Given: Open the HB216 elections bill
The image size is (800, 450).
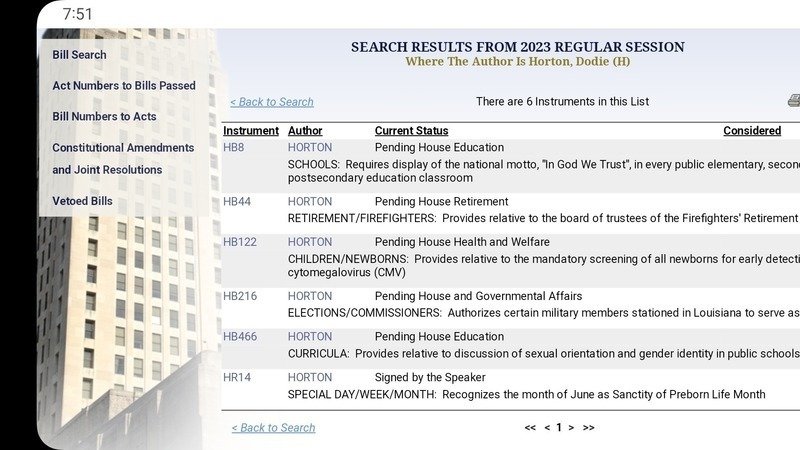Looking at the screenshot, I should pos(240,296).
